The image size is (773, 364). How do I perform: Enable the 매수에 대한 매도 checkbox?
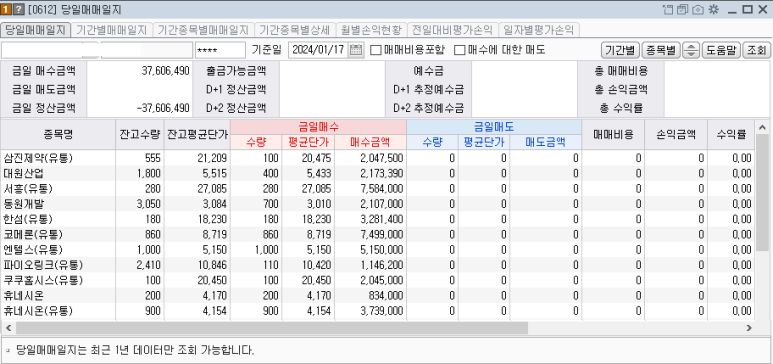(459, 50)
